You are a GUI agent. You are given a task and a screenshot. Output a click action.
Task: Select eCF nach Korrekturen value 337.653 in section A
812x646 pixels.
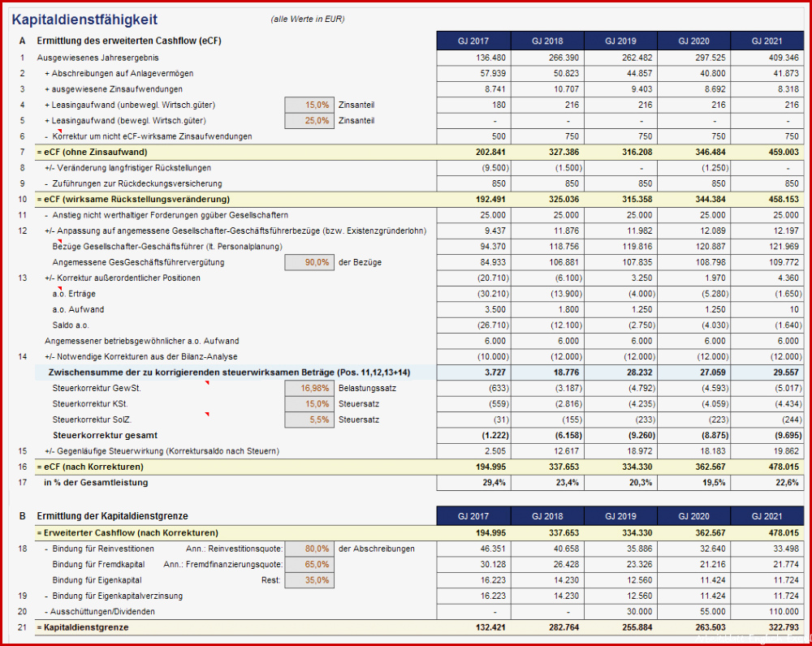[546, 467]
